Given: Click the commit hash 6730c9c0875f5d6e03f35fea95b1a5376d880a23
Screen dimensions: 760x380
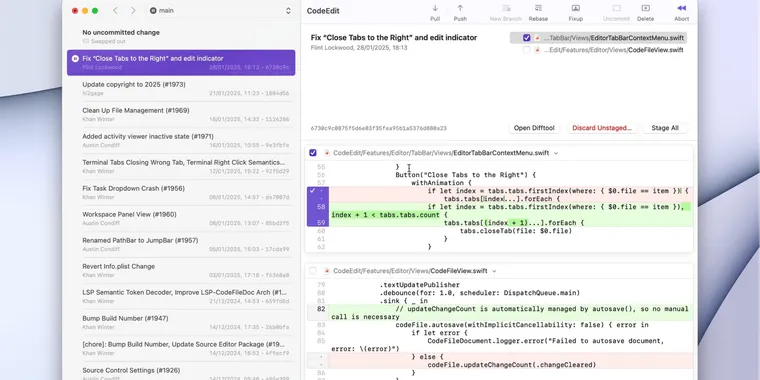Looking at the screenshot, I should tap(379, 128).
